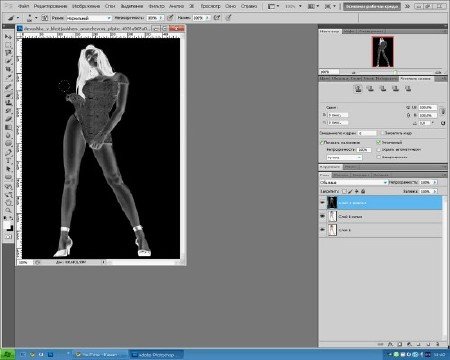The width and height of the screenshot is (450, 360).
Task: Select the Dodge tool
Action: point(8,144)
